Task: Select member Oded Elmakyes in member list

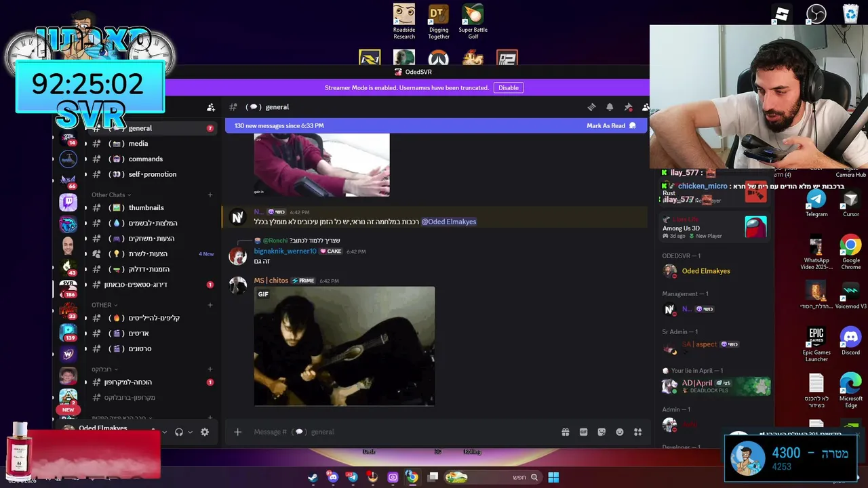Action: coord(715,271)
